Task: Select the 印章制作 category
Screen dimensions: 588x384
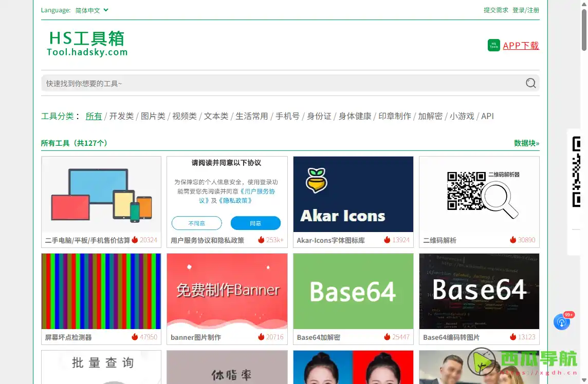Action: (x=395, y=116)
